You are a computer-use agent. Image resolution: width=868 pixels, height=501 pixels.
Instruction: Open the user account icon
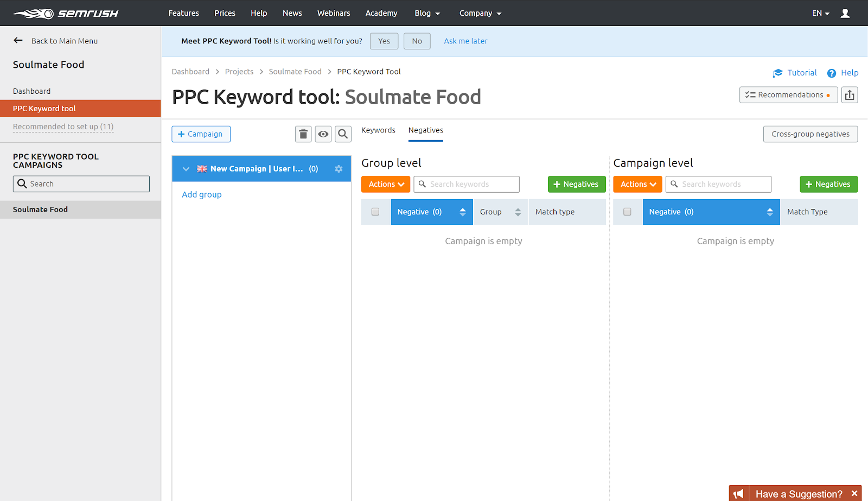click(845, 13)
